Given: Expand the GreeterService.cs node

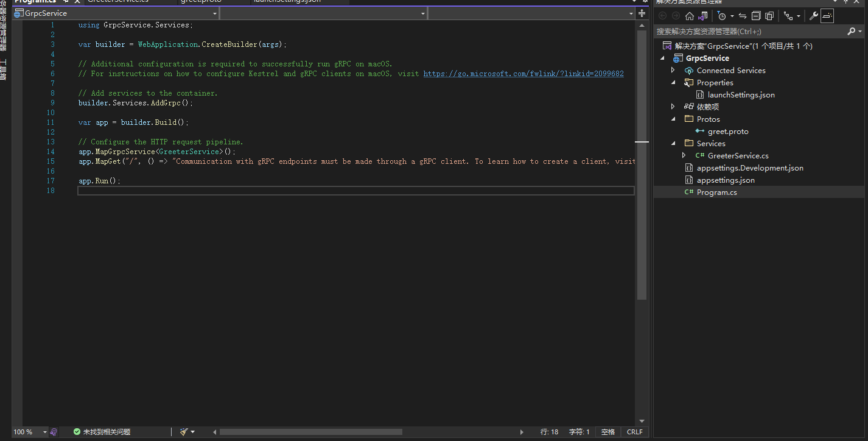Looking at the screenshot, I should 684,156.
